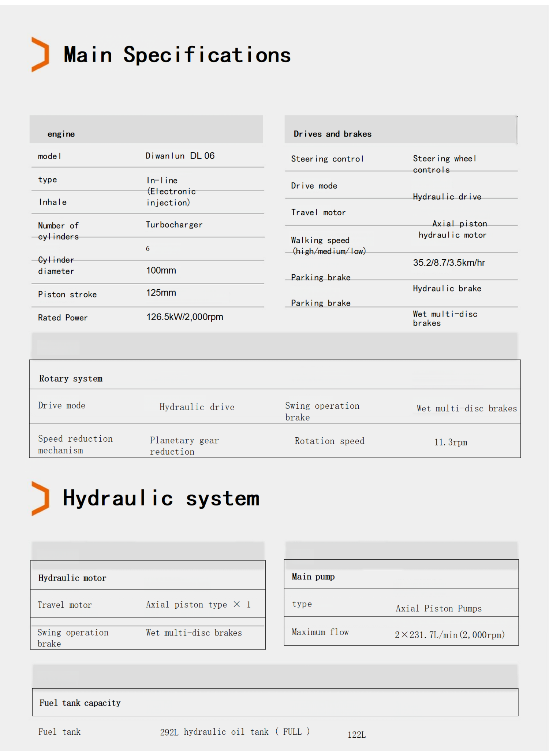Click the Main Specifications heading
The width and height of the screenshot is (549, 756).
(x=177, y=55)
